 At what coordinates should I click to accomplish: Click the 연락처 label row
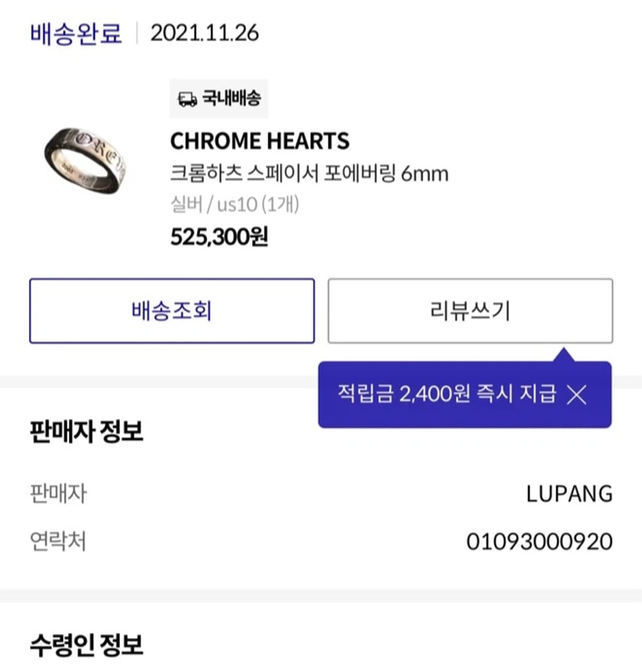[58, 541]
